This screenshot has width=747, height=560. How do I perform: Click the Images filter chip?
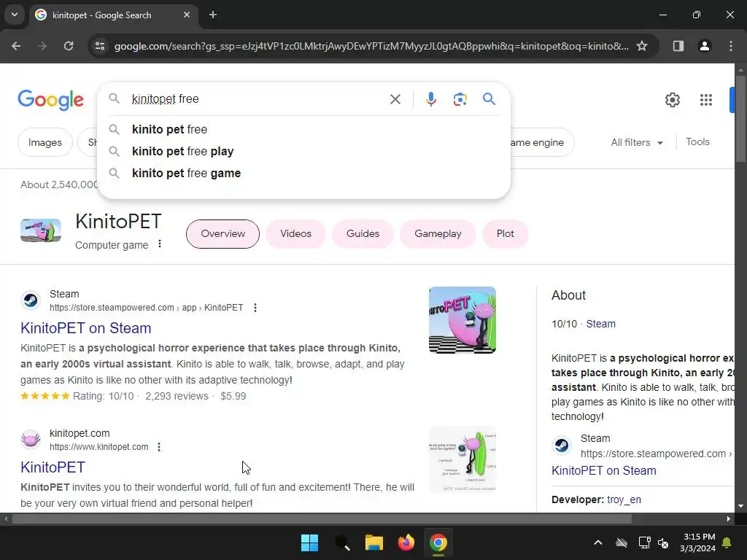[44, 142]
